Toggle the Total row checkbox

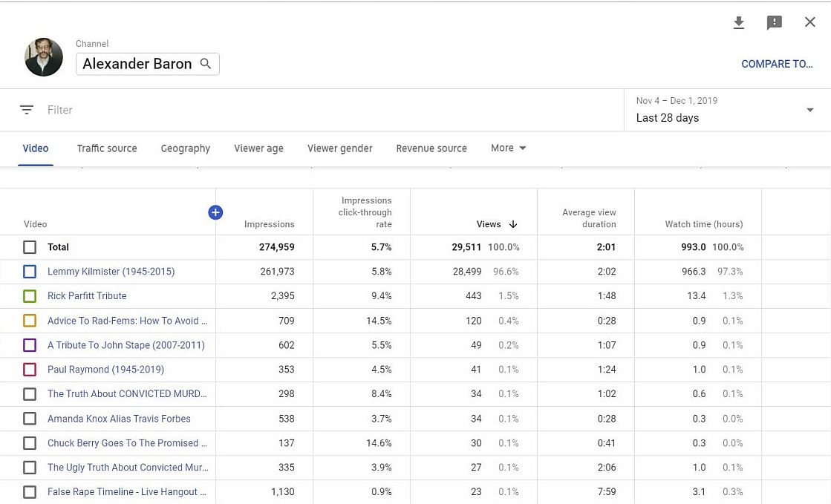[x=30, y=247]
